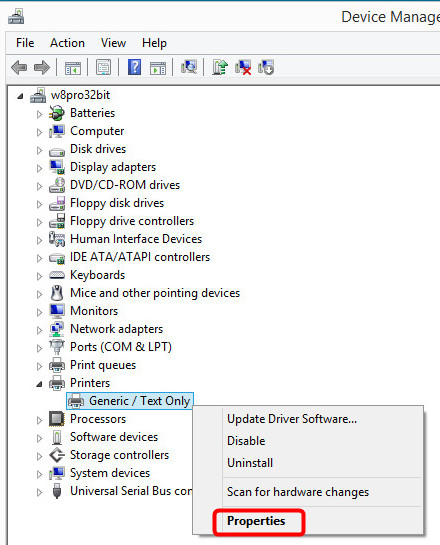
Task: Expand the System devices node arrow
Action: 39,474
